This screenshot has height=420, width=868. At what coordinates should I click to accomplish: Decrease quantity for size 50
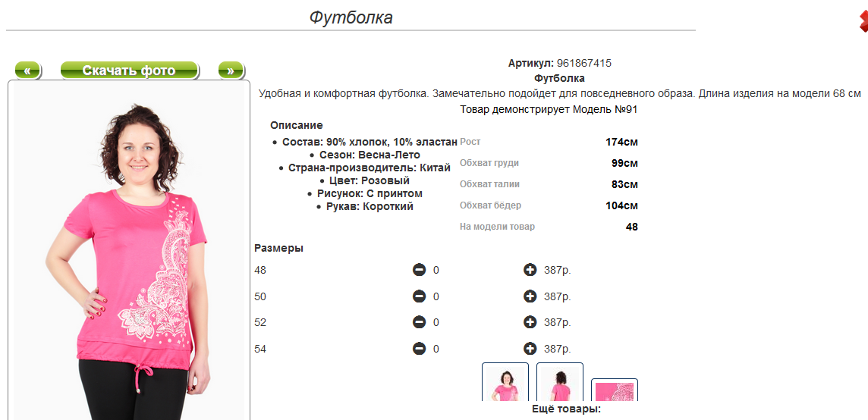[419, 296]
